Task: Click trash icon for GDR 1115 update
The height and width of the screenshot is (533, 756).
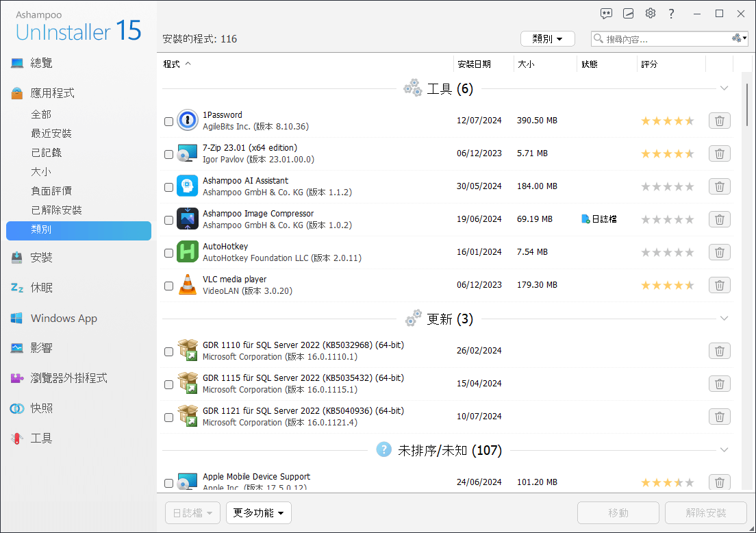Action: coord(719,384)
